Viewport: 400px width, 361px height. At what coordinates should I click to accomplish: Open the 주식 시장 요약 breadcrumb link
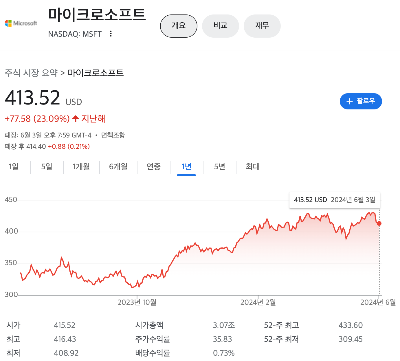[x=31, y=73]
